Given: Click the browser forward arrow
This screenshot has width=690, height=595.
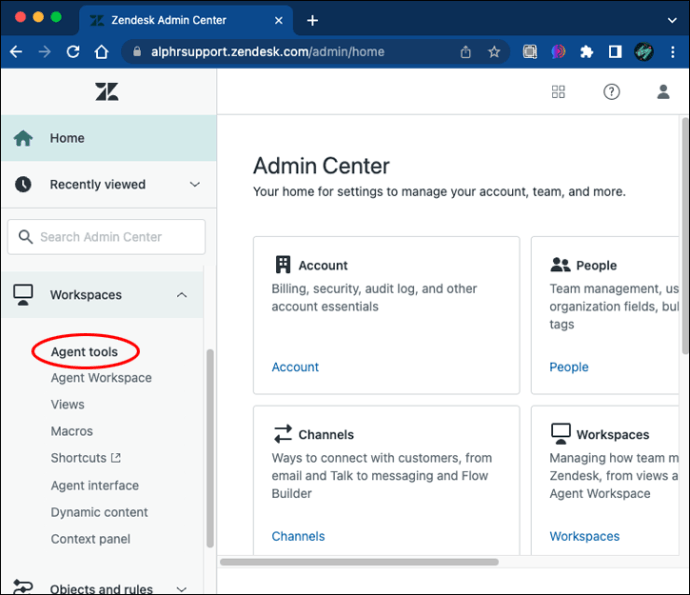Looking at the screenshot, I should tap(44, 52).
